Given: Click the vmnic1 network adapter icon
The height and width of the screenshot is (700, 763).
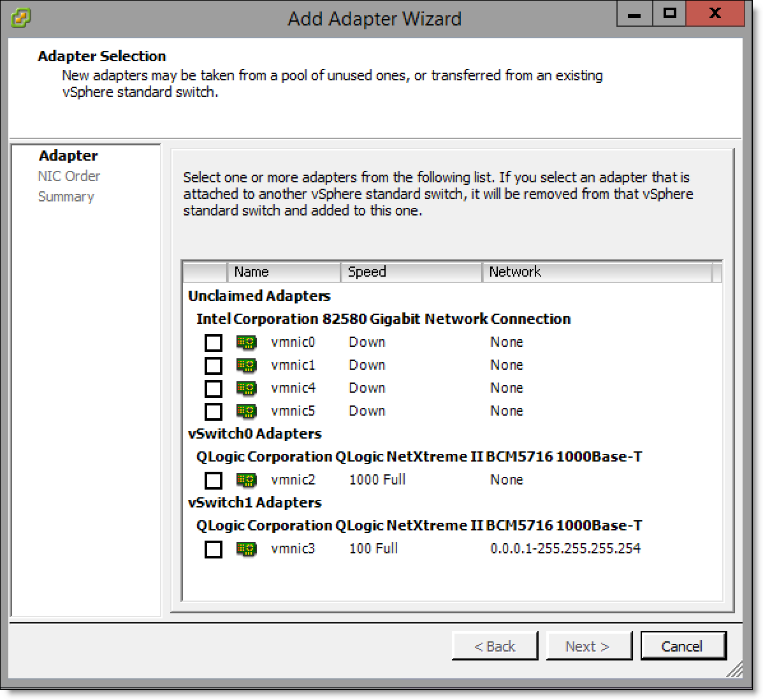Looking at the screenshot, I should click(246, 365).
